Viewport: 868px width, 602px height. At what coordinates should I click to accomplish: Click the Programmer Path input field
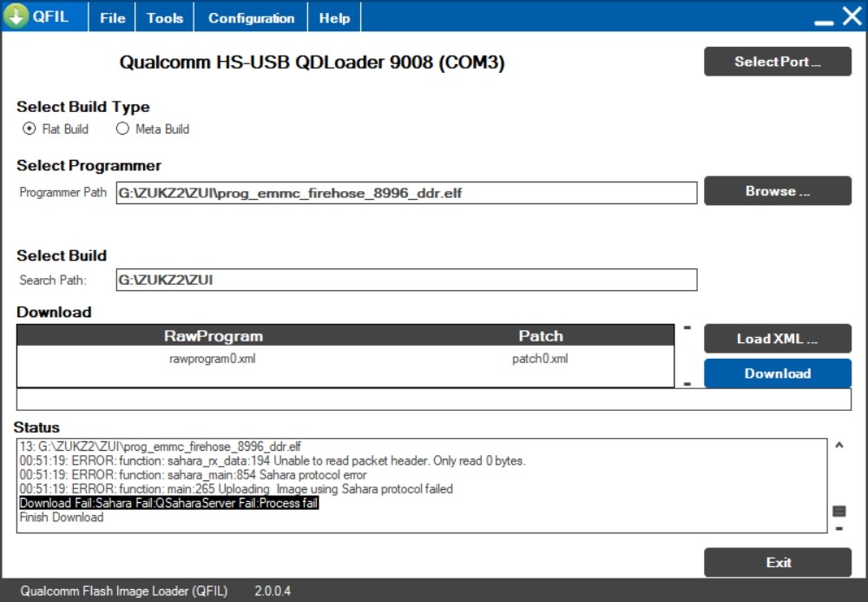(x=406, y=193)
